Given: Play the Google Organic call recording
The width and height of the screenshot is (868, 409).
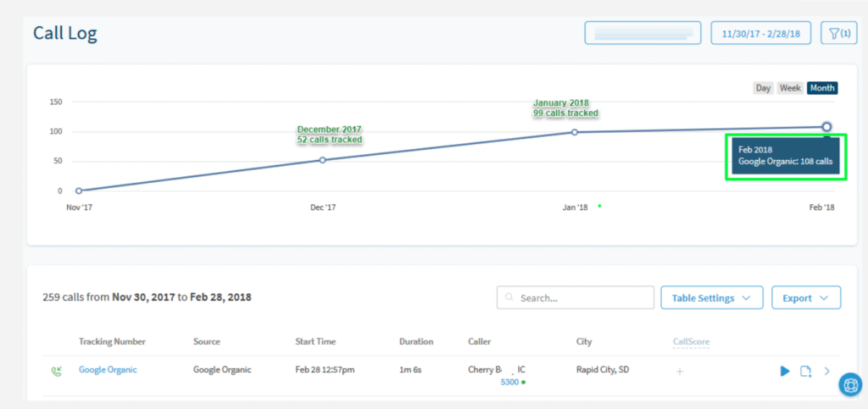Looking at the screenshot, I should [x=785, y=371].
